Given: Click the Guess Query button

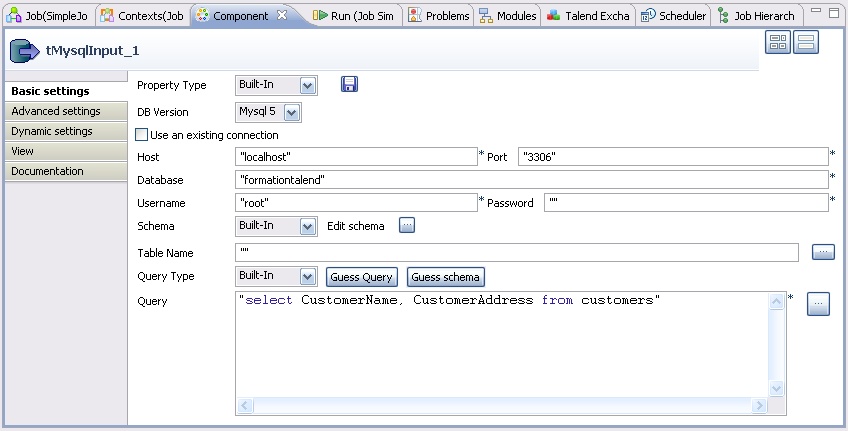Looking at the screenshot, I should (x=361, y=277).
